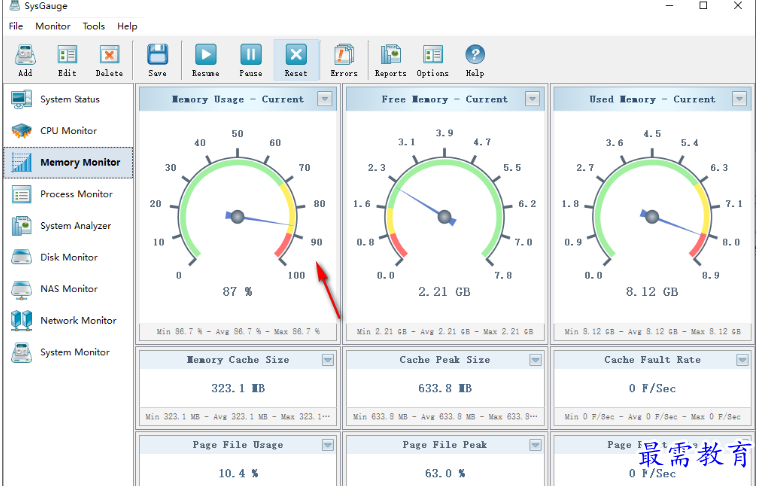Viewport: 760px width, 486px height.
Task: Click Cache Fault Rate Min 0 F/Sec statistics line
Action: point(652,416)
